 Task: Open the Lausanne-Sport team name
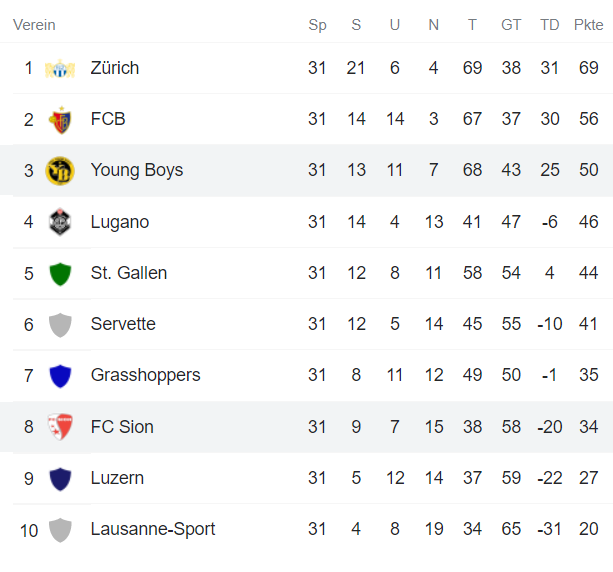pyautogui.click(x=153, y=529)
